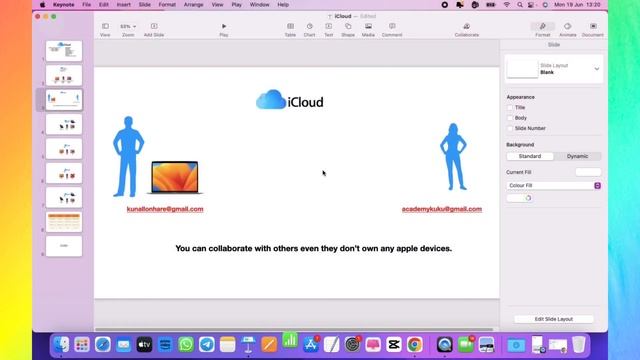Click the kunallonhare@gmail.com link

pos(165,209)
